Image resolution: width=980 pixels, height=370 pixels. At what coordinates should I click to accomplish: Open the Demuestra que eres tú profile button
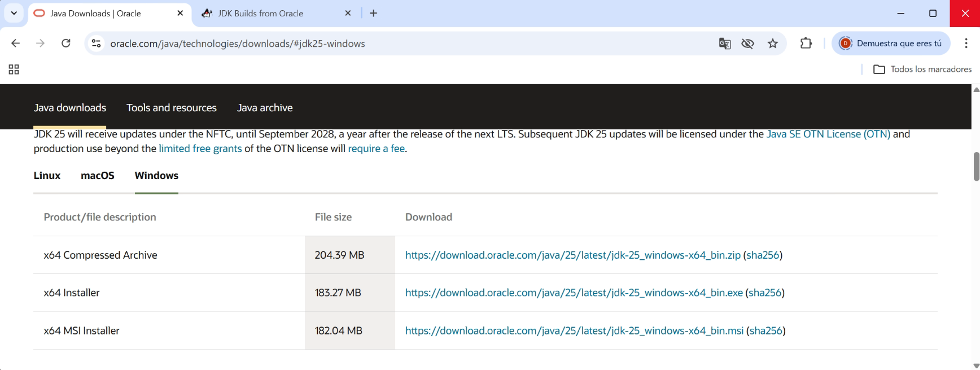click(x=891, y=43)
